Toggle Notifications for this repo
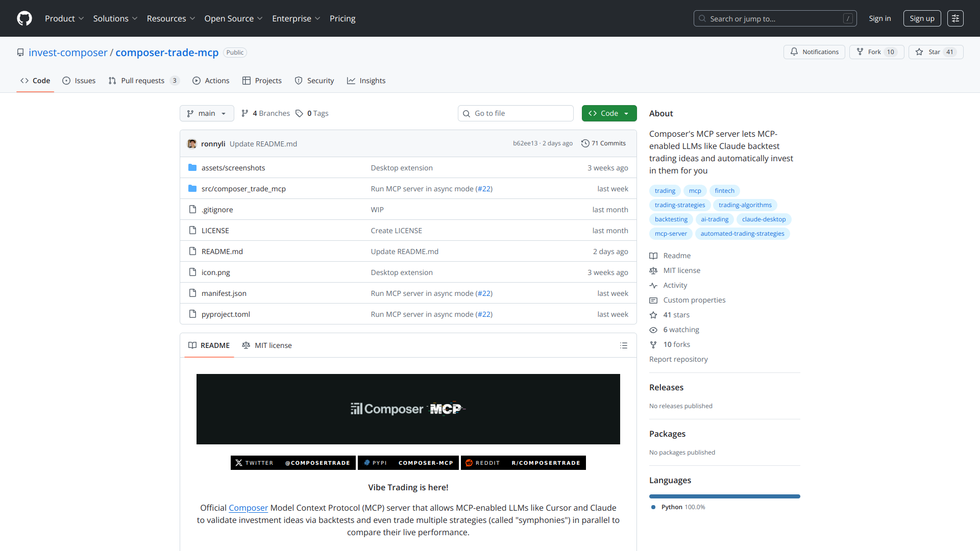Image resolution: width=980 pixels, height=551 pixels. coord(814,52)
